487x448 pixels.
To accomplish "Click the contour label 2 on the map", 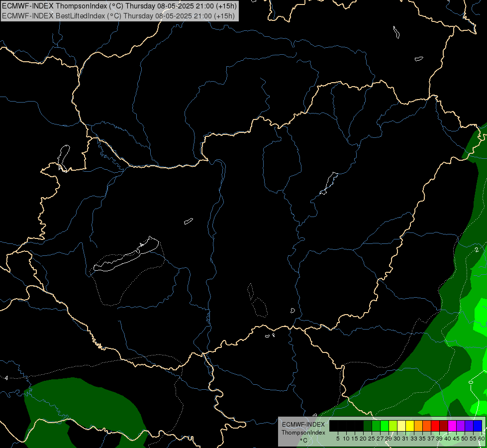I will tap(477, 250).
